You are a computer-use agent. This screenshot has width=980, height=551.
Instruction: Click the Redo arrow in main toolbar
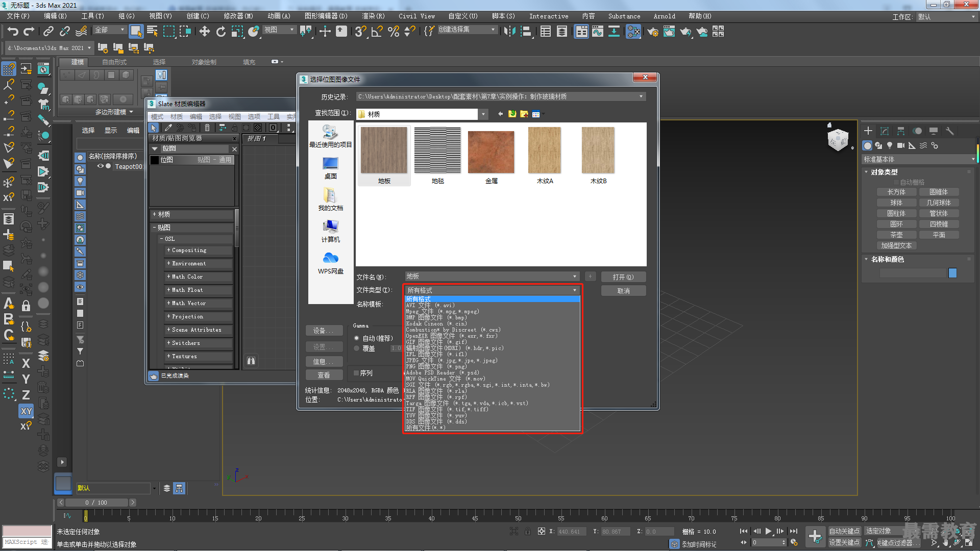[x=29, y=32]
